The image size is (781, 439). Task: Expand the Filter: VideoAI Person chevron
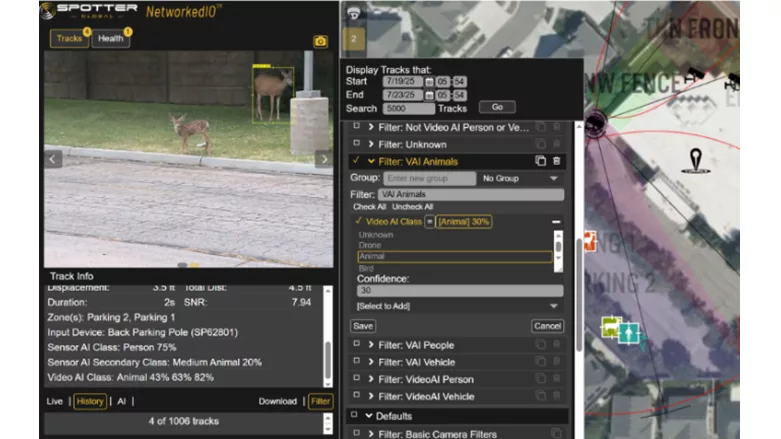371,379
